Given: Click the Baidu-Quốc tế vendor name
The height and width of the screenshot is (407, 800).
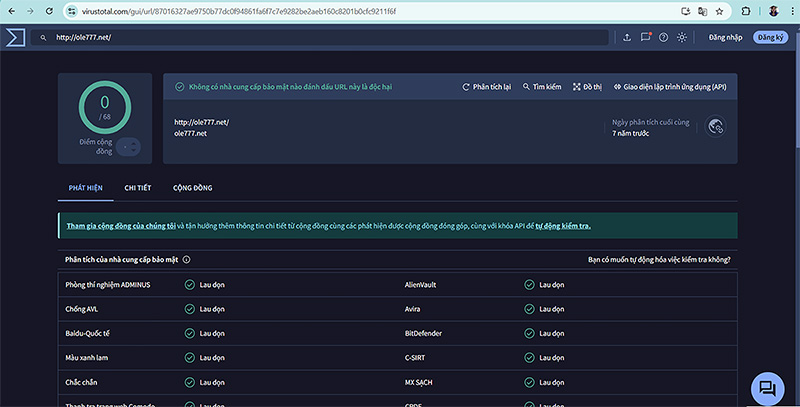Looking at the screenshot, I should [87, 334].
